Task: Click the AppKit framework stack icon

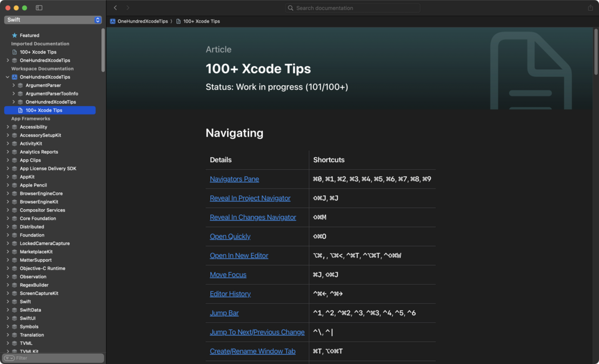Action: [x=14, y=177]
